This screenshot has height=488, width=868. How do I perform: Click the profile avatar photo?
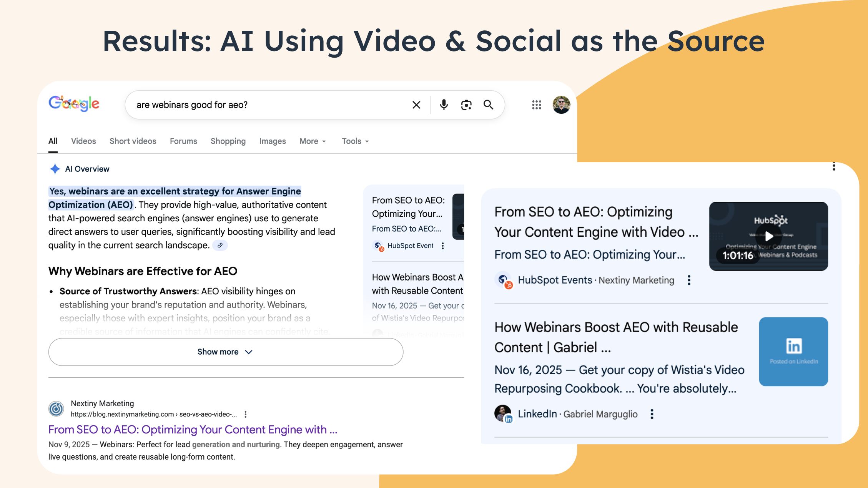pyautogui.click(x=561, y=105)
